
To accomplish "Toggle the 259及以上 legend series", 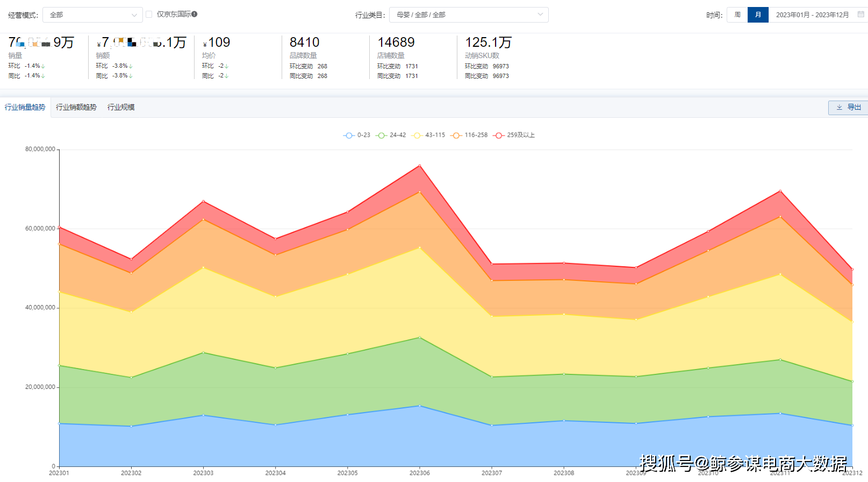I will [x=514, y=135].
